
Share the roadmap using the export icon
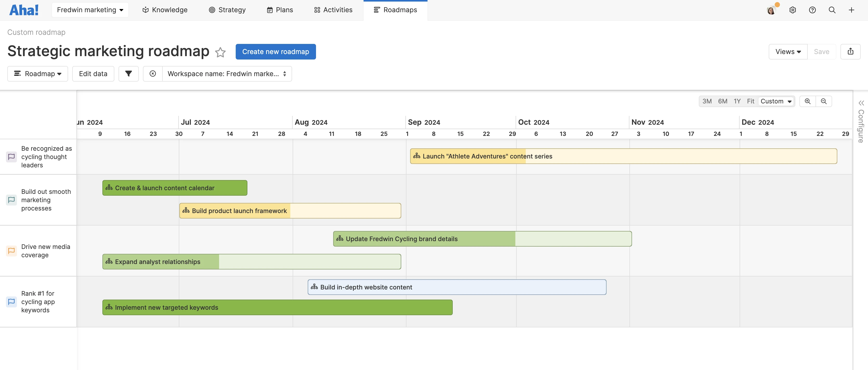(x=851, y=51)
